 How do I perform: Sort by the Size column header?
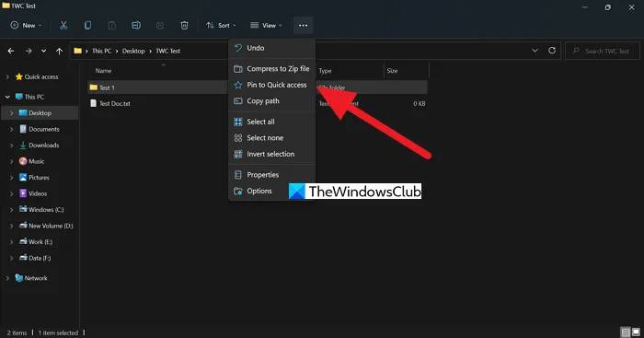(392, 71)
